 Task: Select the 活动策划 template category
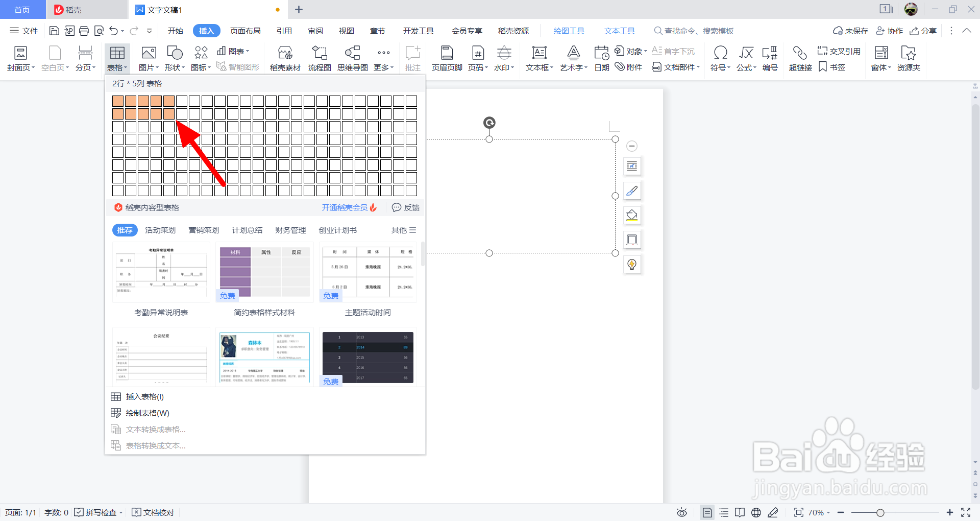click(160, 230)
